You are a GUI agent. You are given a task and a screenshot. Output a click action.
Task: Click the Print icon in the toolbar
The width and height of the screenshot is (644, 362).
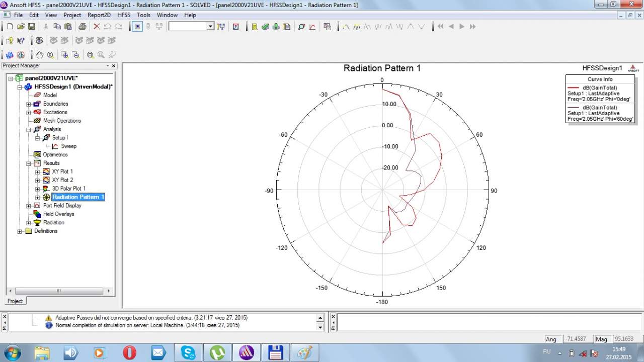(x=82, y=27)
